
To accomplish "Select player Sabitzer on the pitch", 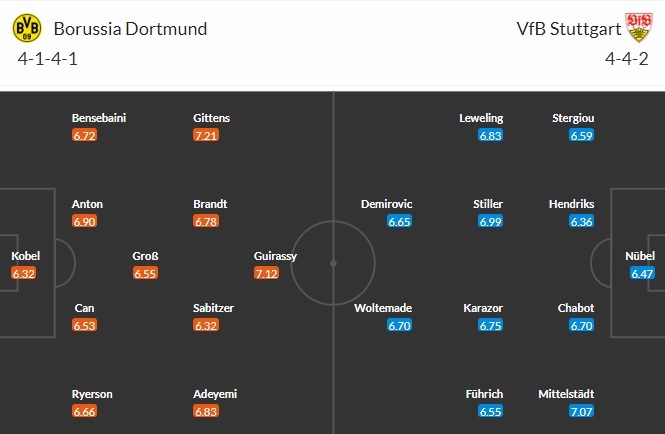I will [x=213, y=308].
